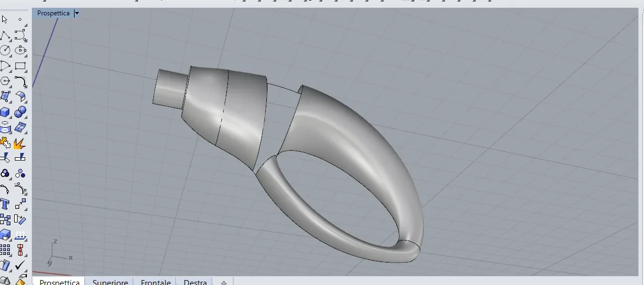The image size is (644, 285).
Task: Switch to the Frontale viewport tab
Action: click(156, 282)
